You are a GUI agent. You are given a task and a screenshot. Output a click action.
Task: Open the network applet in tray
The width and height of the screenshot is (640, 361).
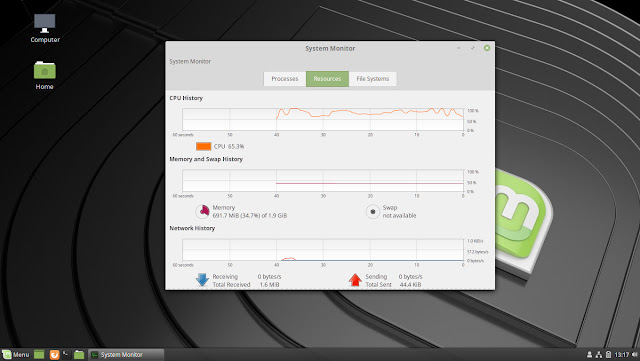point(599,354)
